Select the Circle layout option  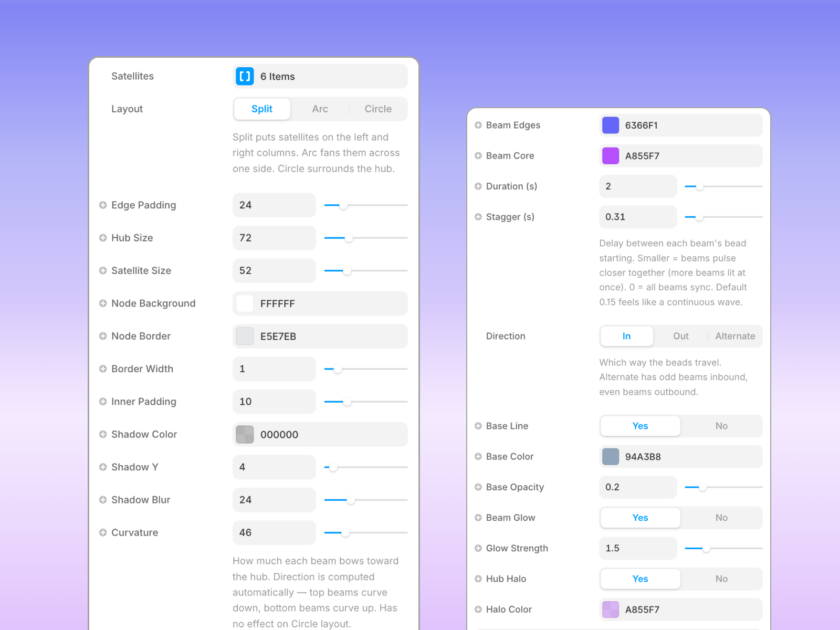coord(378,109)
